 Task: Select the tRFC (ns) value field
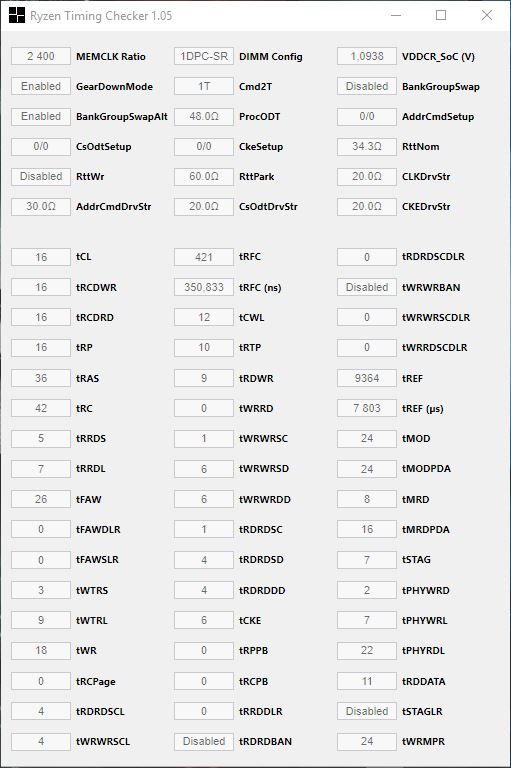tap(204, 288)
